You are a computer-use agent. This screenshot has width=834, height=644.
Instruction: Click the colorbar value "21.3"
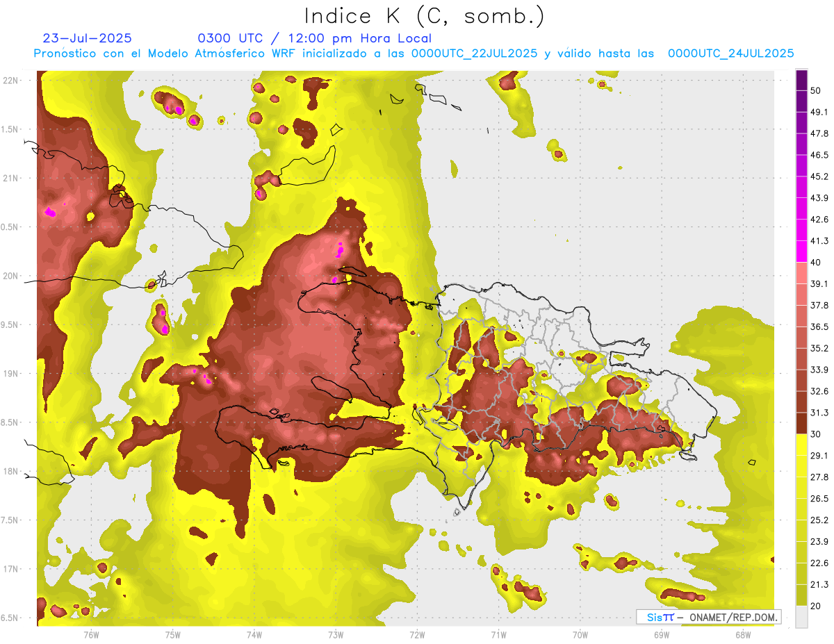819,585
